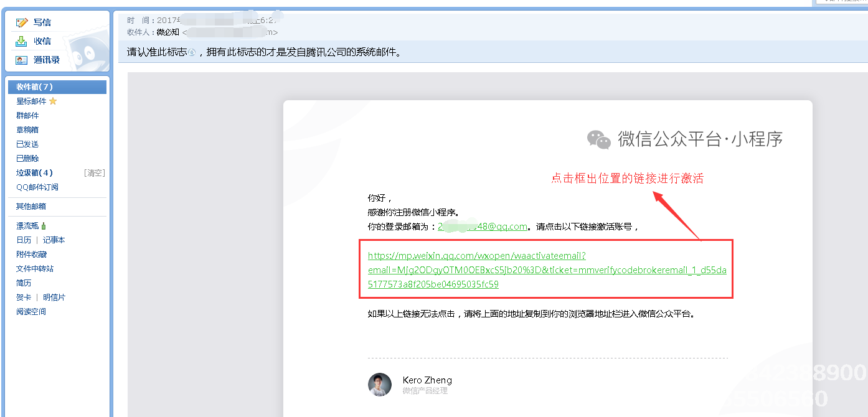
Task: Click [清空] to empty the spam folder
Action: click(94, 173)
